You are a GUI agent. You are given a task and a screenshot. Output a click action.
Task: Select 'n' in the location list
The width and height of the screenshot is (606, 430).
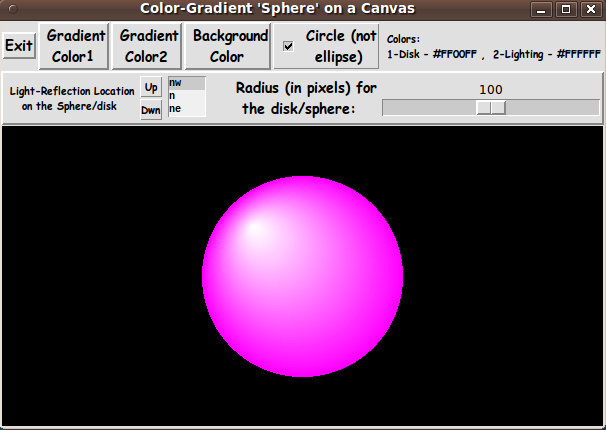[x=187, y=95]
